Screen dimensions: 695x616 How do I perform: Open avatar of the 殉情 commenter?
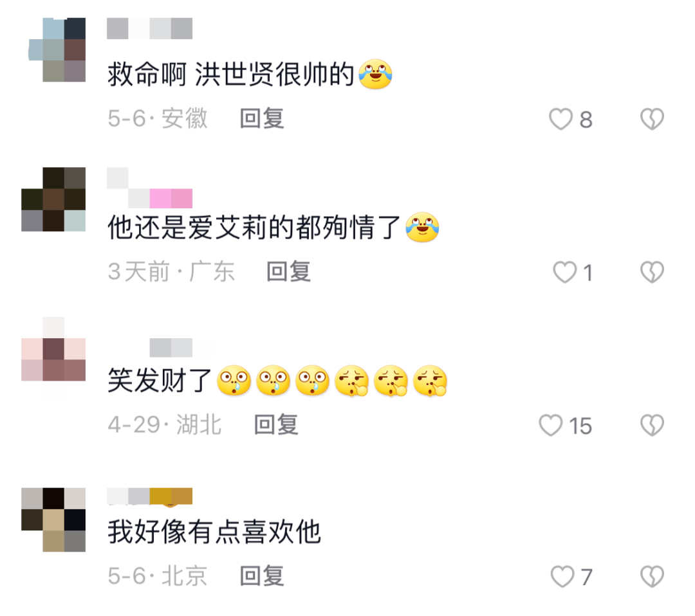[53, 199]
